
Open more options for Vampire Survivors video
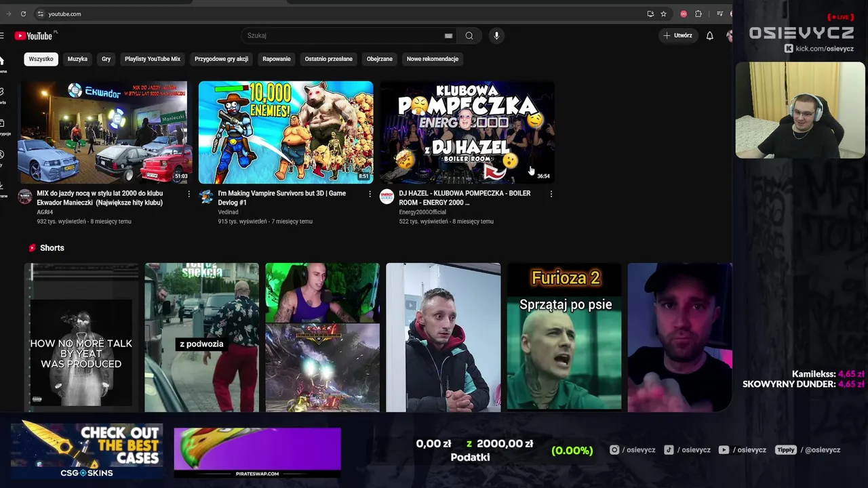pos(370,194)
